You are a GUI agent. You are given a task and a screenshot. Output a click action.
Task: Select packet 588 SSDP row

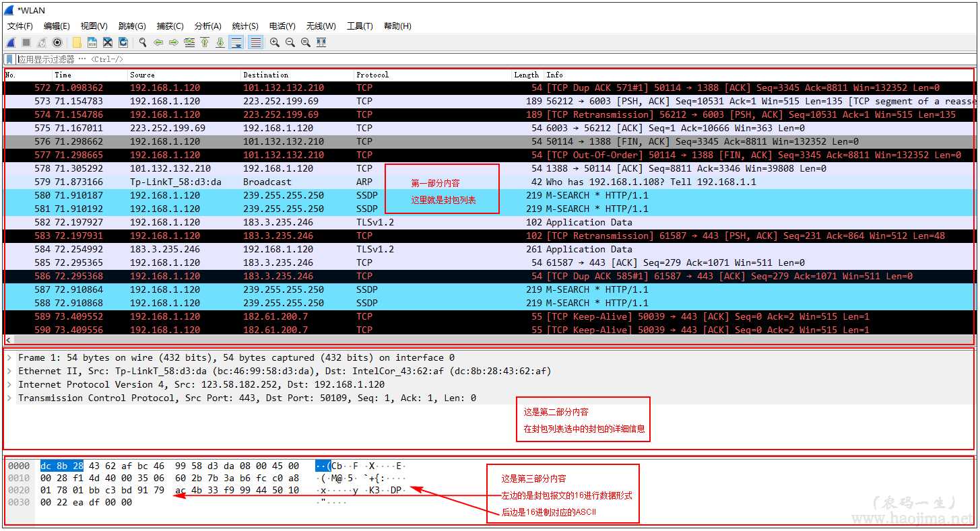coord(489,303)
